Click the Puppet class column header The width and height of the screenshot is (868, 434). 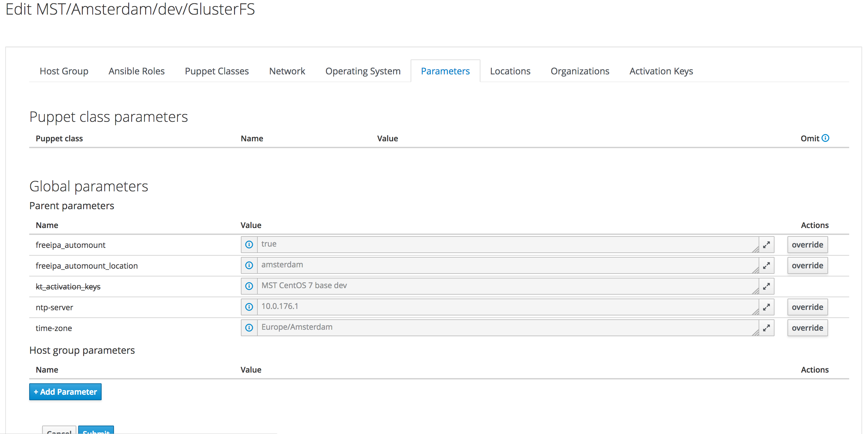59,138
